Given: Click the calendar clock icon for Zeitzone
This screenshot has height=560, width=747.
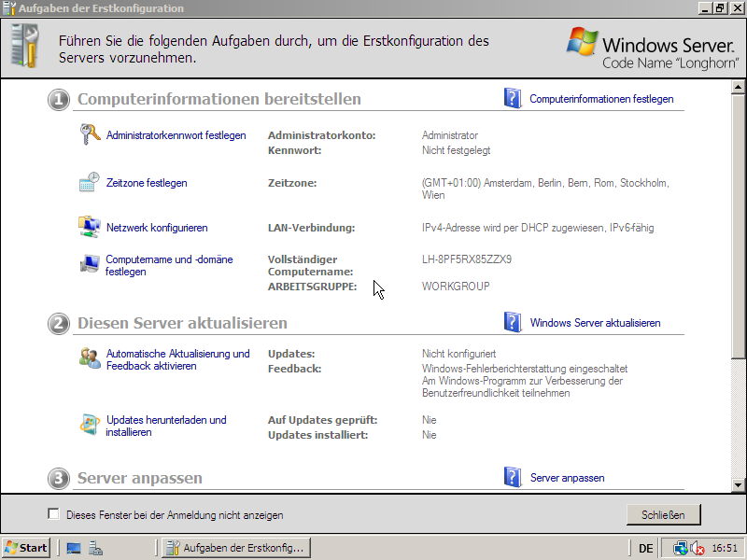Looking at the screenshot, I should click(x=89, y=182).
